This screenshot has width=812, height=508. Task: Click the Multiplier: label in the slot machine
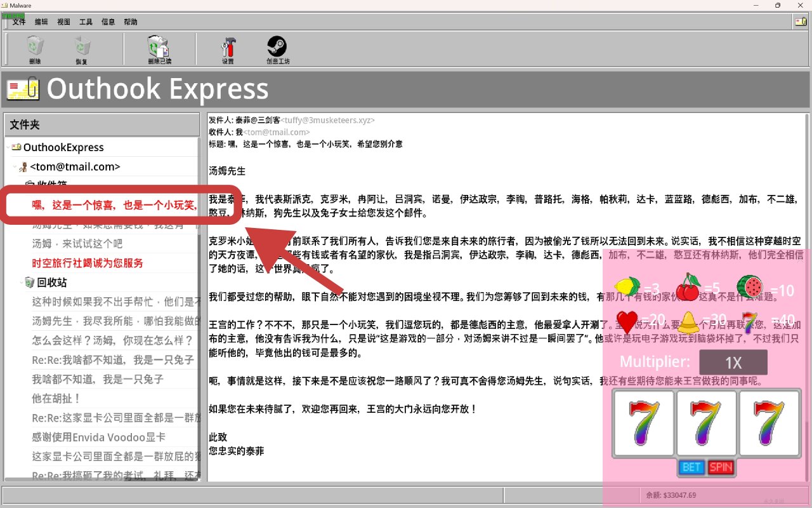click(655, 362)
